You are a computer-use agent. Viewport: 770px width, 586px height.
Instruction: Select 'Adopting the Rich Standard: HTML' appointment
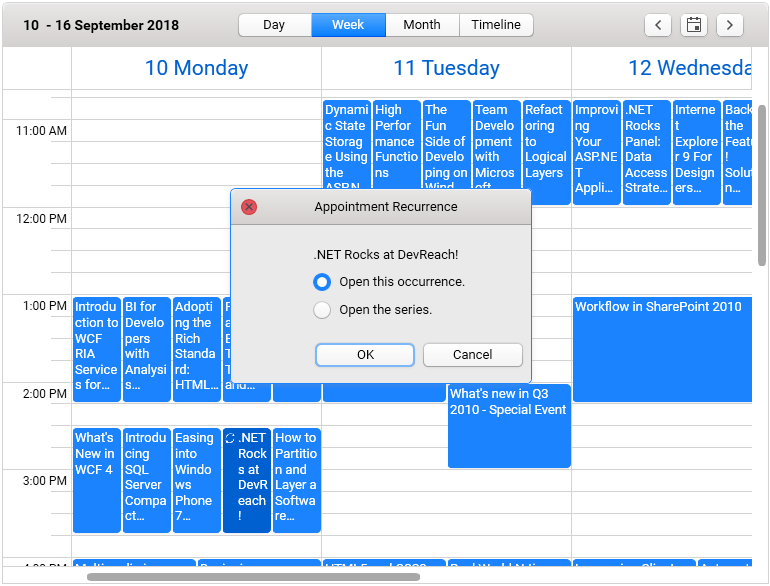coord(197,349)
